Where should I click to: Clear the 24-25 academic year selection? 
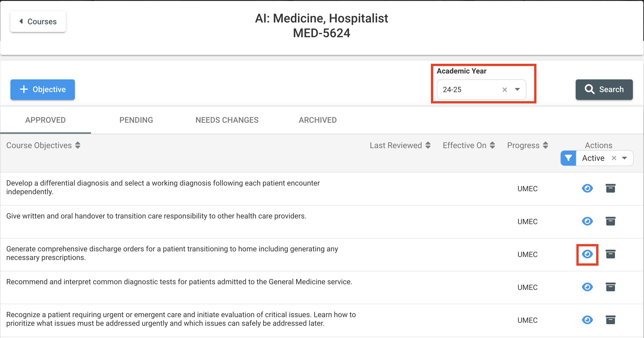(x=505, y=90)
